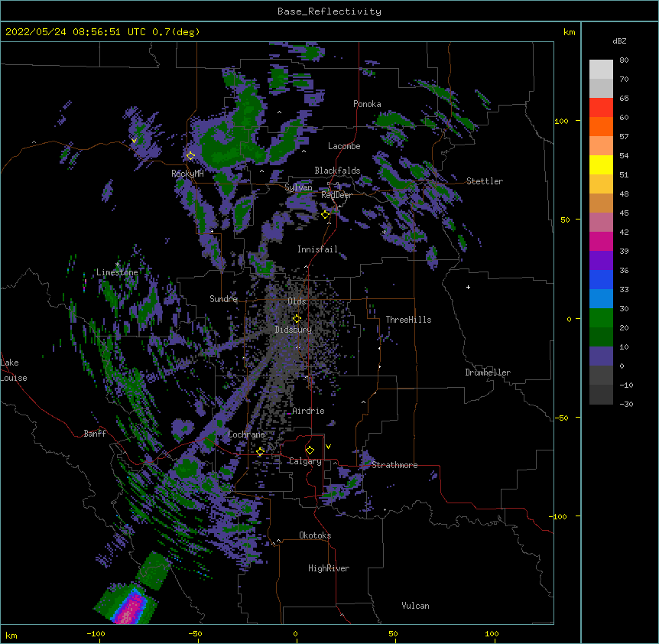
Task: Click the km unit label at bottom left
Action: pyautogui.click(x=11, y=635)
